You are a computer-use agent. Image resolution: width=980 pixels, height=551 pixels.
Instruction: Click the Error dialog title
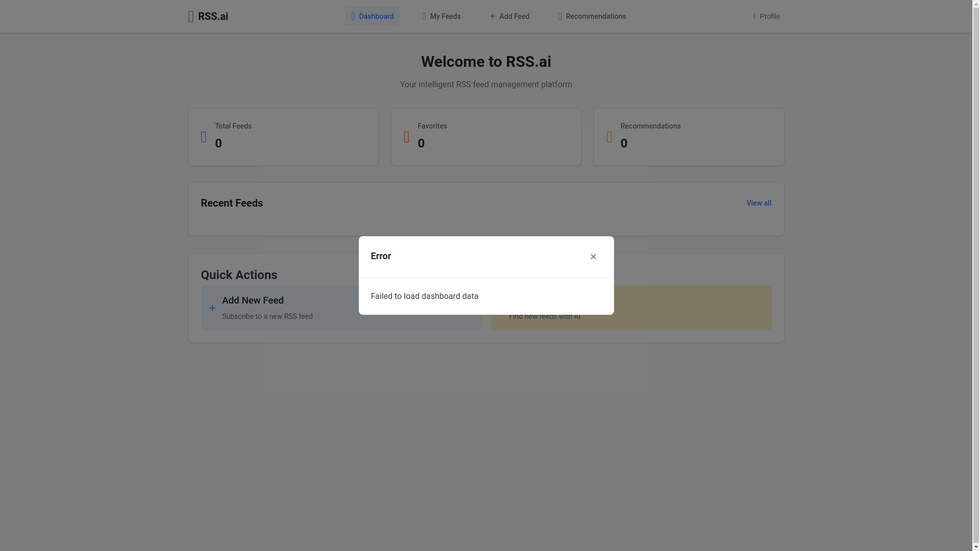pos(381,256)
